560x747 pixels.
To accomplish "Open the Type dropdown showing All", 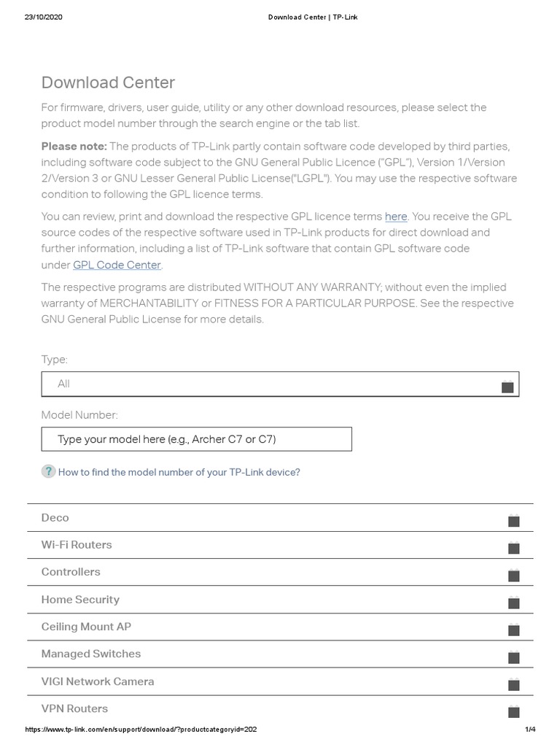I will tap(280, 384).
